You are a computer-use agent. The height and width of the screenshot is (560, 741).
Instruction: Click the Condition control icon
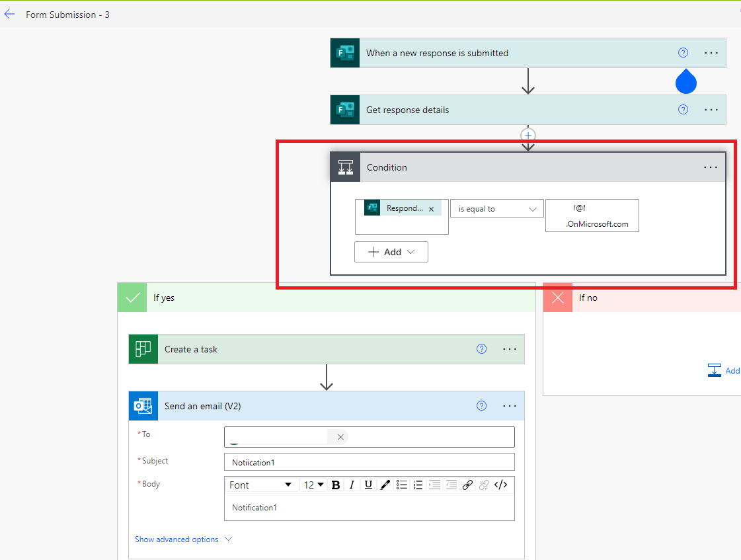[x=346, y=167]
